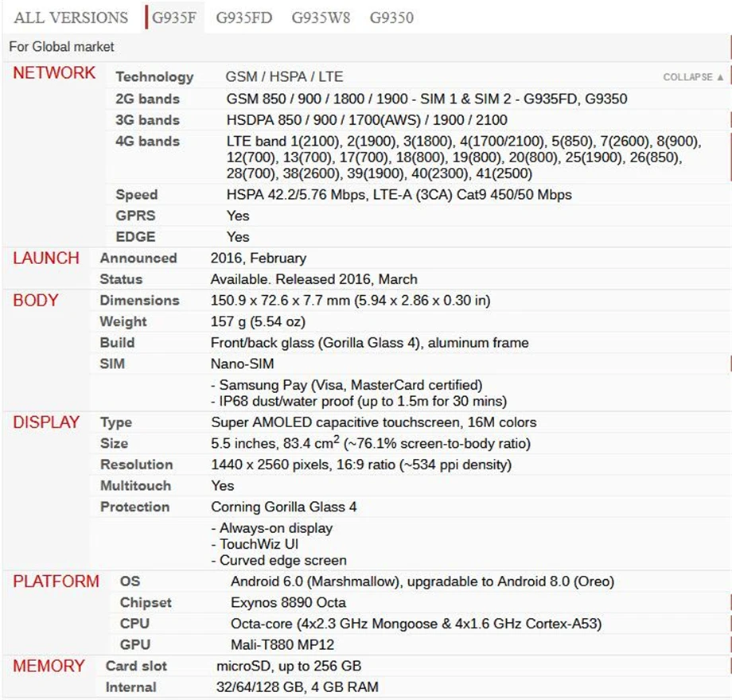Switch to the G935F version tab
The height and width of the screenshot is (700, 732).
click(x=174, y=17)
